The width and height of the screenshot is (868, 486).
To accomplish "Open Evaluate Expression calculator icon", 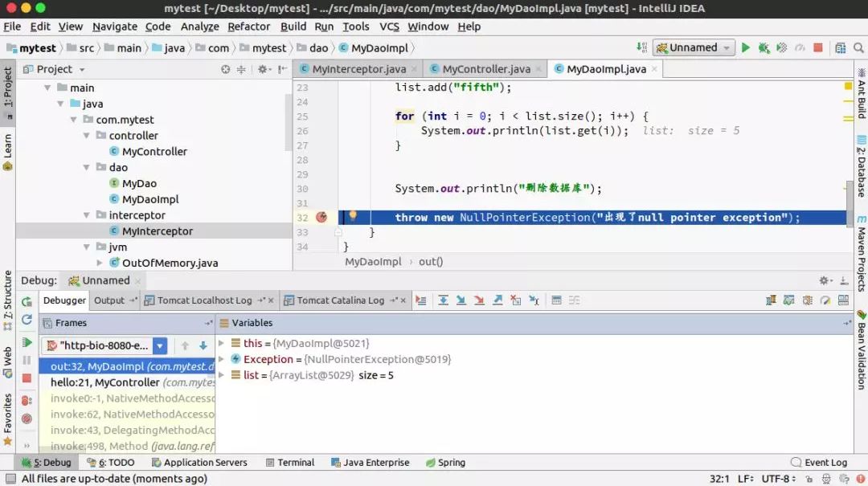I will tap(556, 300).
